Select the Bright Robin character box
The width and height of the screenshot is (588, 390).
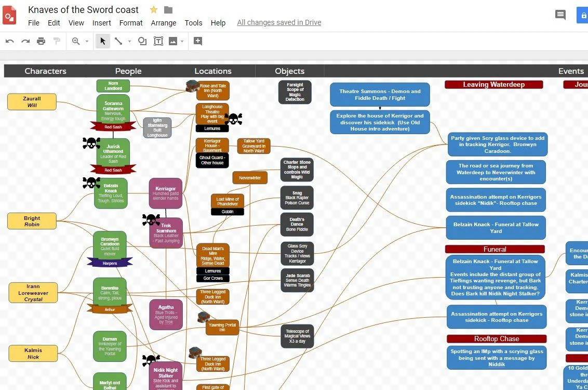[32, 221]
